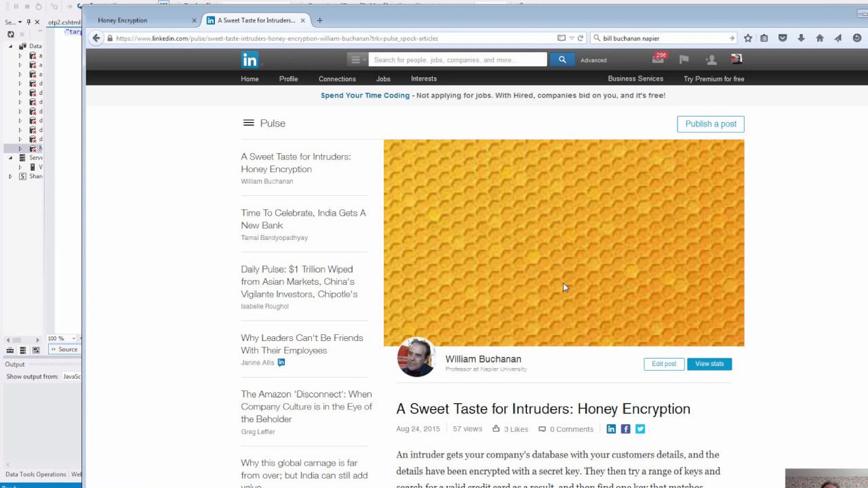This screenshot has height=488, width=868.
Task: Open the address bar history dropdown arrow
Action: [x=572, y=38]
